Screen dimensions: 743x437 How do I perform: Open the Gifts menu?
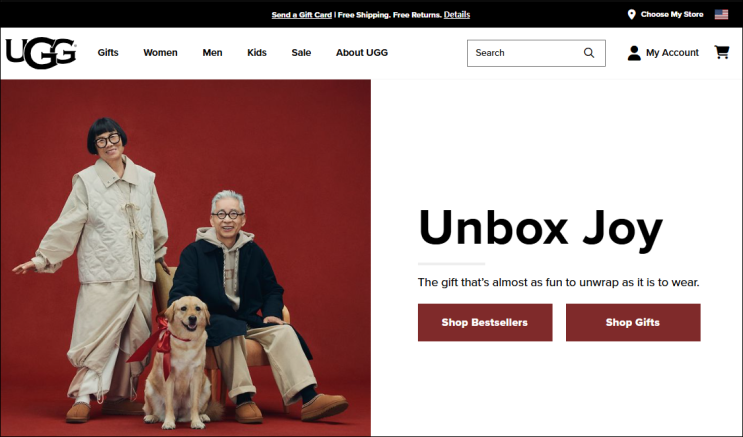tap(108, 53)
